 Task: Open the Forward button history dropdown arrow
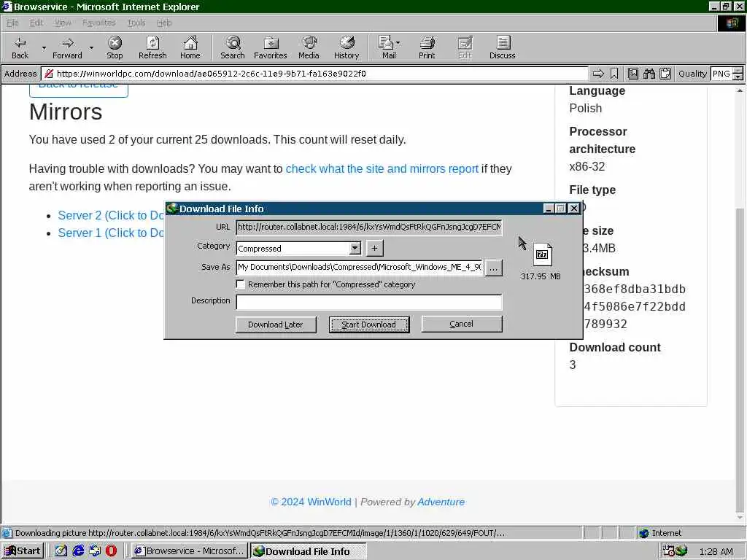pos(91,47)
